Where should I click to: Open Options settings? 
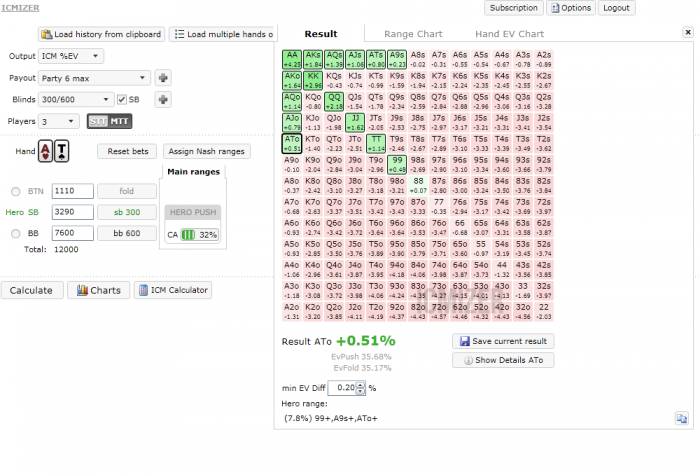(x=571, y=8)
